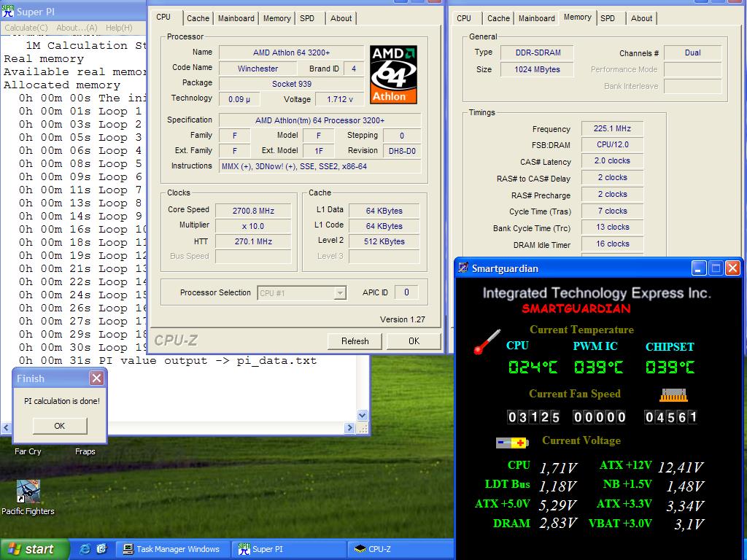Open SPD tab in processor CPU-Z window
The image size is (747, 560).
tap(307, 18)
